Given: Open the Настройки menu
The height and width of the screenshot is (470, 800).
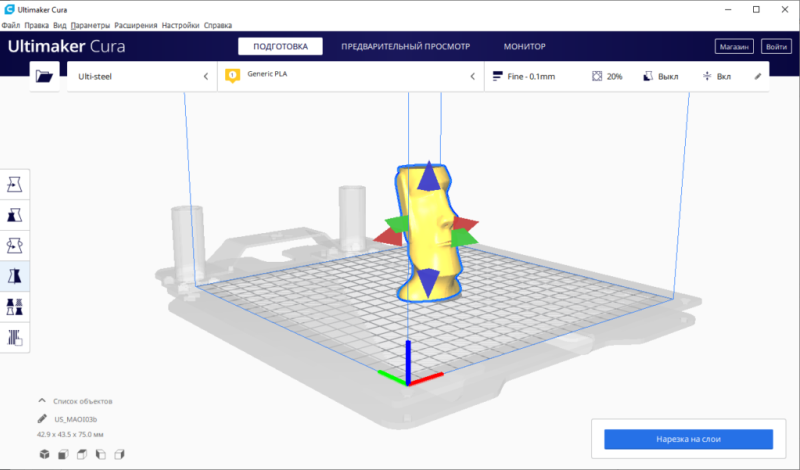Looking at the screenshot, I should tap(180, 25).
